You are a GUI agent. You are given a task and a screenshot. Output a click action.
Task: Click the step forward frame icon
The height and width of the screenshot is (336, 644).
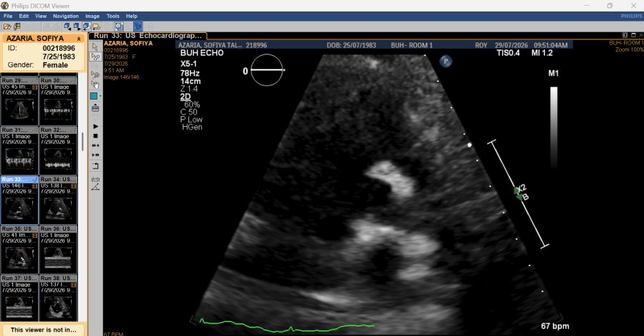(x=95, y=145)
